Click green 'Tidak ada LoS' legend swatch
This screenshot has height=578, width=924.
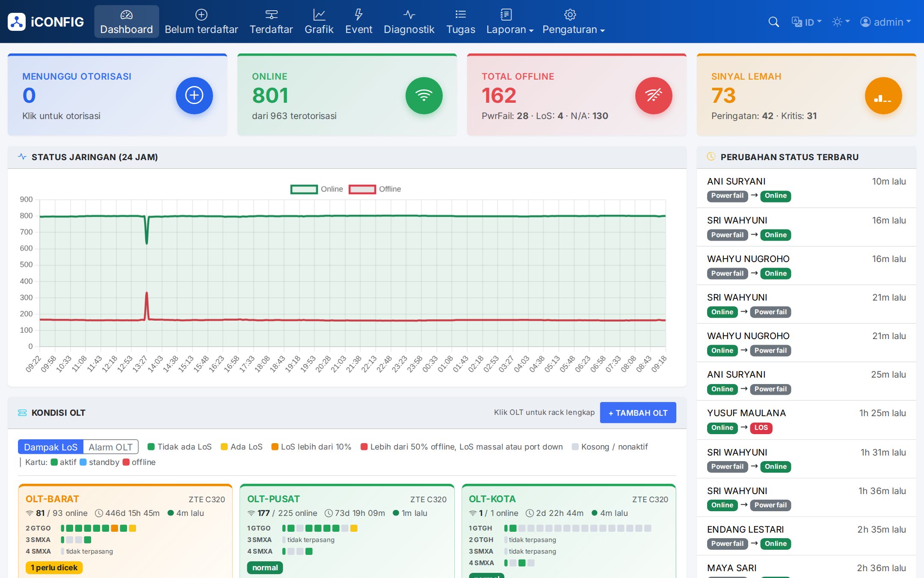click(x=151, y=447)
